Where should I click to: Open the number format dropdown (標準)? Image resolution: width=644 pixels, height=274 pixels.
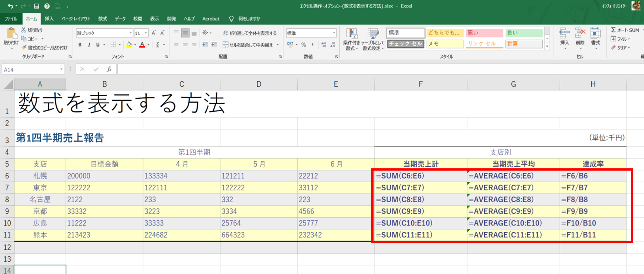click(x=334, y=33)
